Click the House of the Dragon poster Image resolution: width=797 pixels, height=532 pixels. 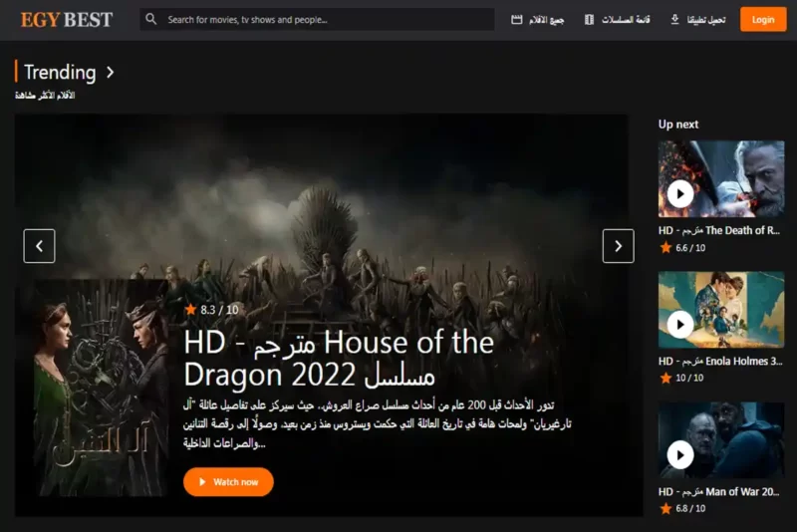click(101, 388)
